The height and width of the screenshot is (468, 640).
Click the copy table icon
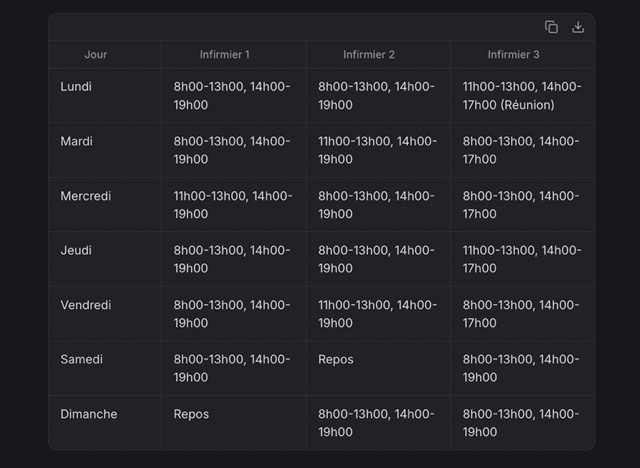pyautogui.click(x=551, y=27)
